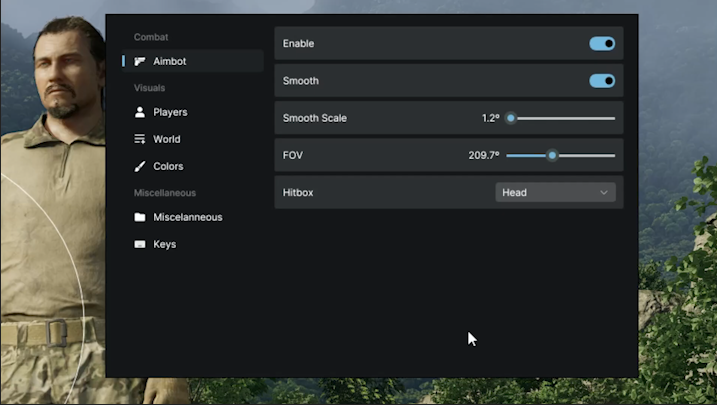Screen dimensions: 717x405
Task: Switch to the Players section
Action: click(x=170, y=113)
